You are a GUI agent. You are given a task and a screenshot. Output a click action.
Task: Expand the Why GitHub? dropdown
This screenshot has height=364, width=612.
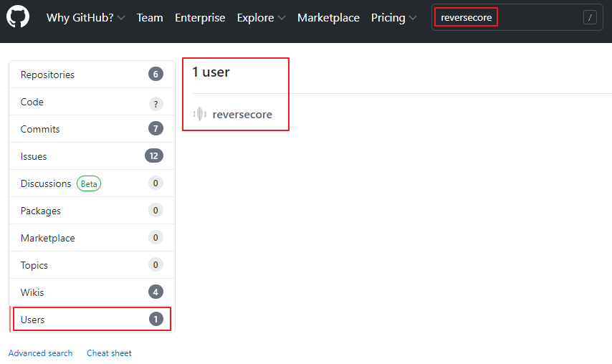tap(85, 18)
